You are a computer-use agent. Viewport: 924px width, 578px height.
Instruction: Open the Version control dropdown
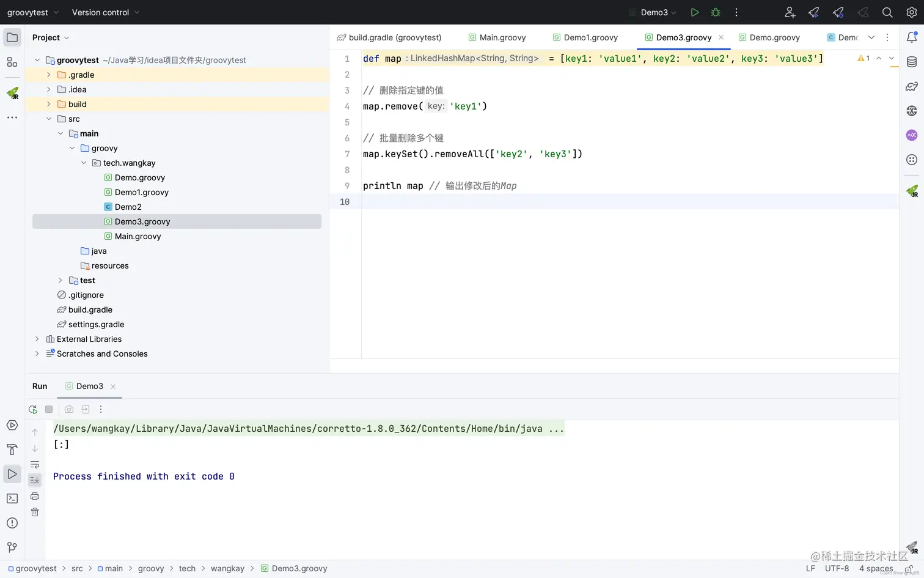point(106,12)
